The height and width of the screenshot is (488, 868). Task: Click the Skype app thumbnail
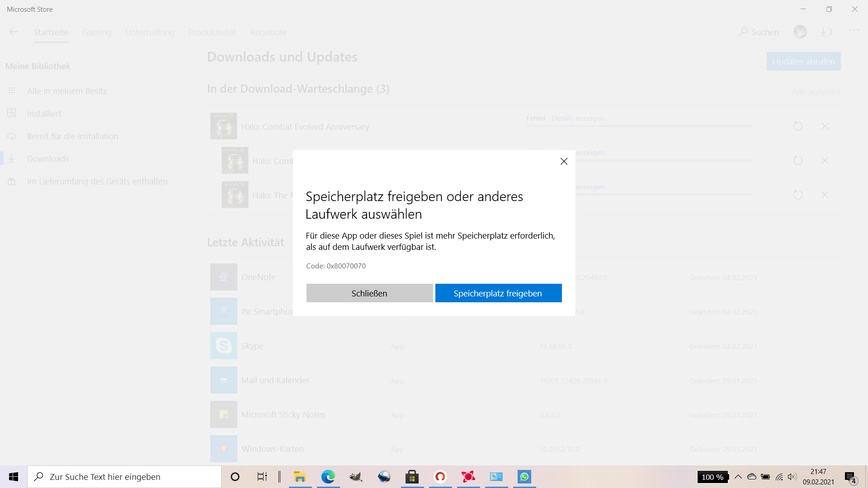click(x=223, y=346)
